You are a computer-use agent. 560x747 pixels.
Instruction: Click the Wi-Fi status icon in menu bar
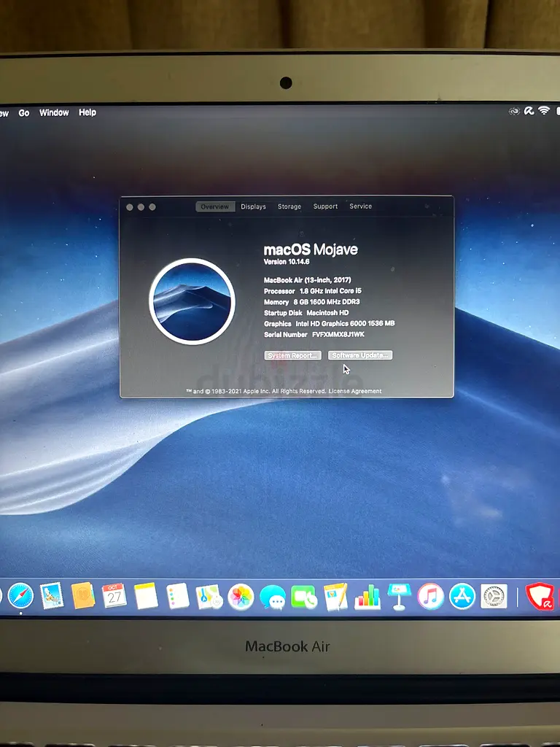(x=544, y=111)
